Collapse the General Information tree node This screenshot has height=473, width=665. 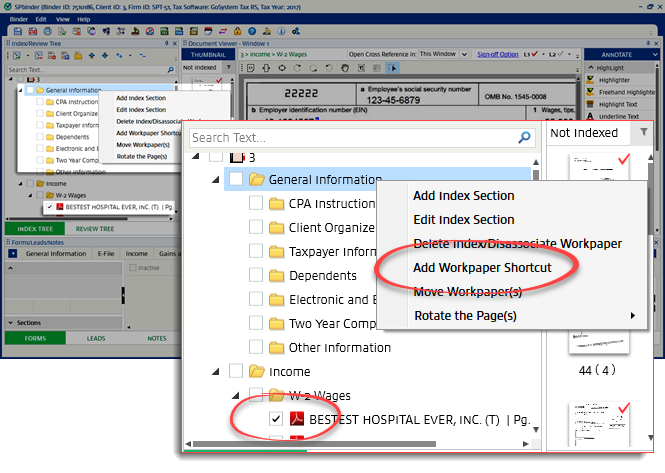pyautogui.click(x=215, y=180)
